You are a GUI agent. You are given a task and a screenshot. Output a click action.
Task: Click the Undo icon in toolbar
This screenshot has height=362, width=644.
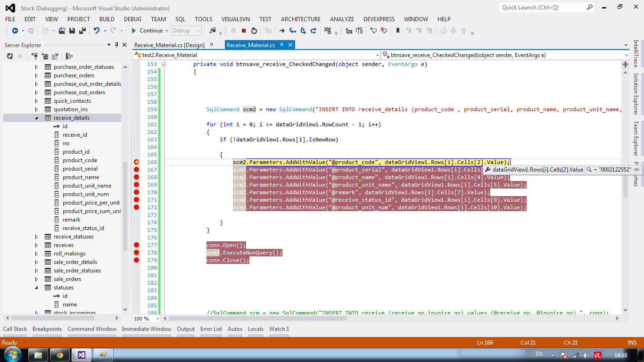click(x=97, y=31)
